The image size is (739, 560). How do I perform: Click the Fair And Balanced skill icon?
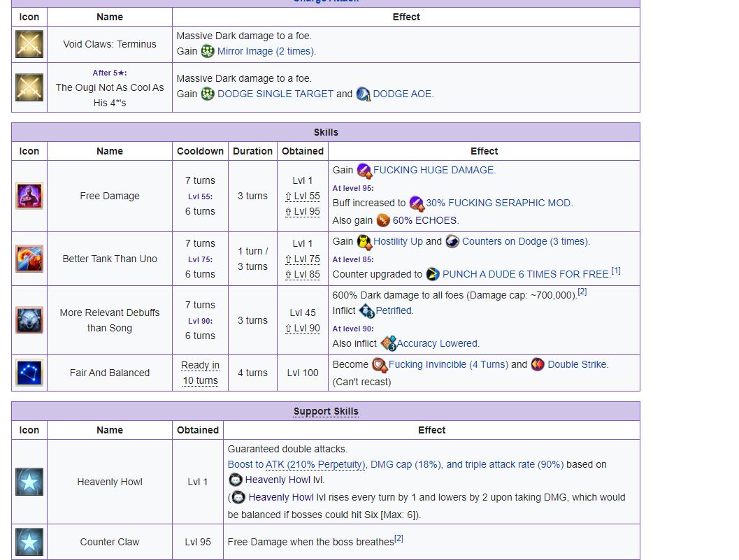click(29, 373)
